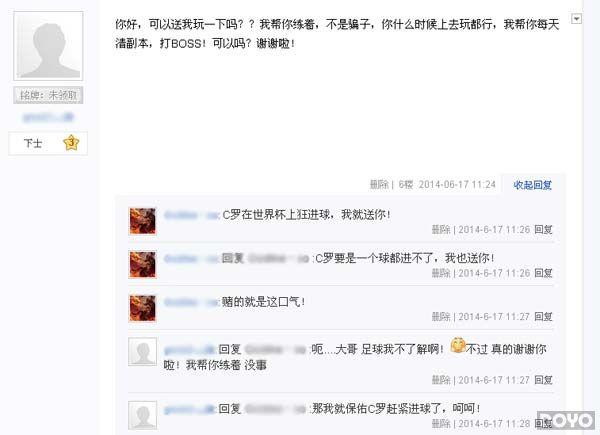Delete the main post dated 2014-06-17 11:24
Viewport: 600px width, 435px height.
[x=379, y=185]
